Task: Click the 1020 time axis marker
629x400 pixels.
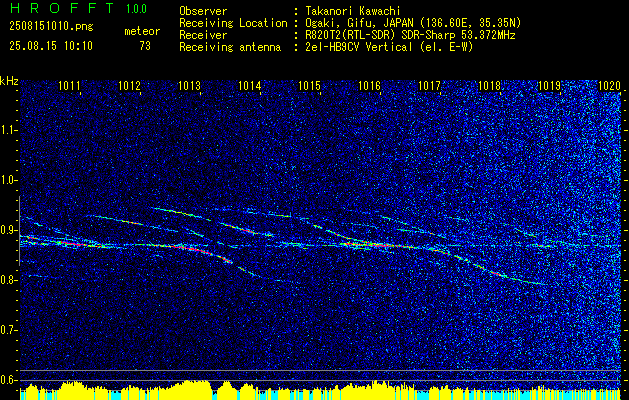Action: click(609, 85)
